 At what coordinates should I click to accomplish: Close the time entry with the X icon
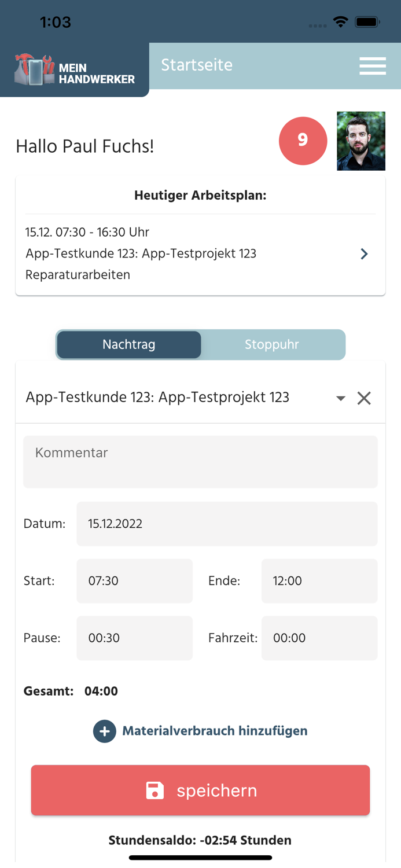pyautogui.click(x=364, y=398)
